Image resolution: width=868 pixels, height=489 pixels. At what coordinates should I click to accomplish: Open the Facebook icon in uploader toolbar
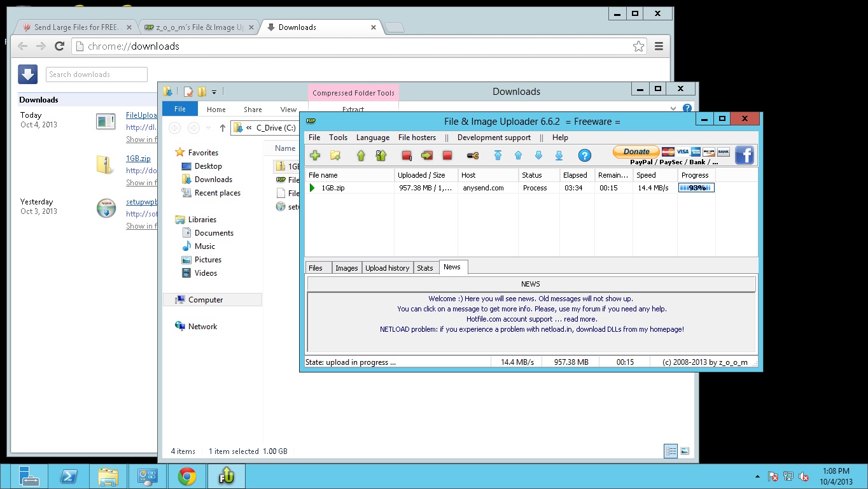point(745,155)
